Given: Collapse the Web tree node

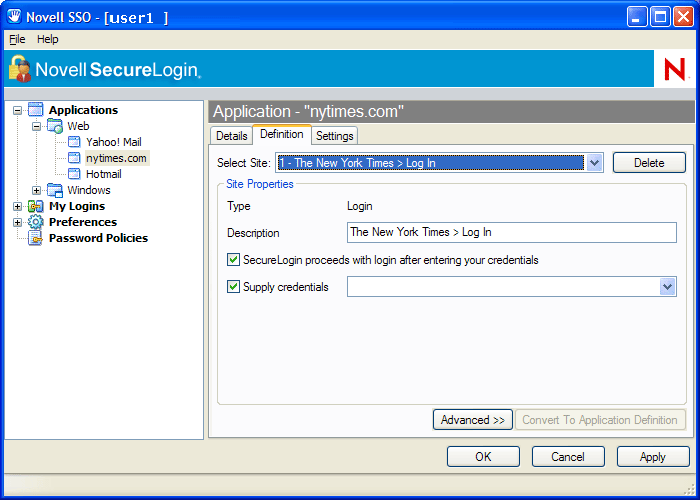Looking at the screenshot, I should tap(37, 126).
